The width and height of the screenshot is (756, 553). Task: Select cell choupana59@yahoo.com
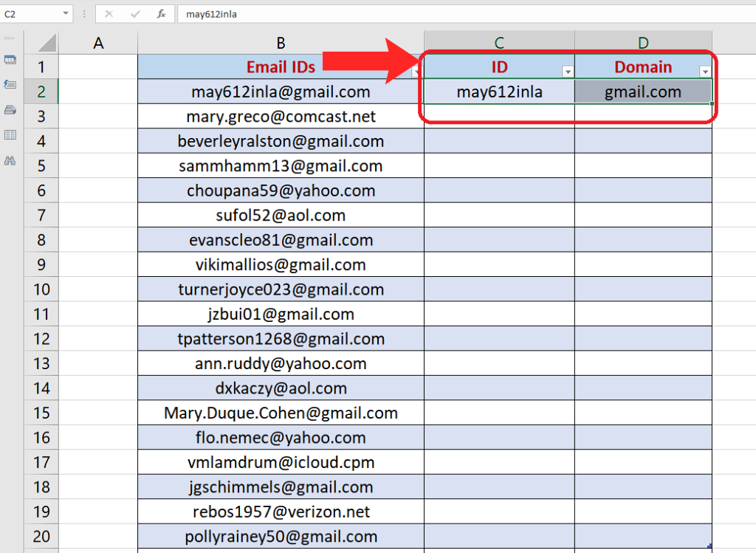(x=281, y=190)
